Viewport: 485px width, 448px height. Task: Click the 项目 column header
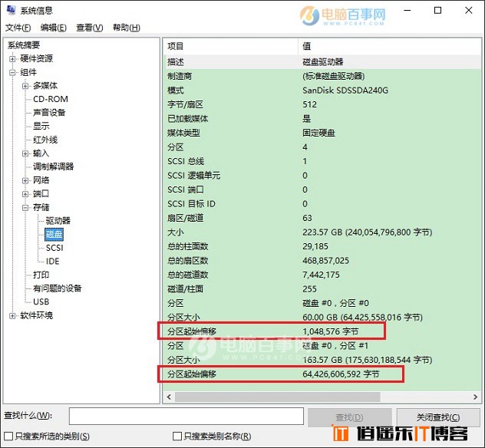pos(230,46)
